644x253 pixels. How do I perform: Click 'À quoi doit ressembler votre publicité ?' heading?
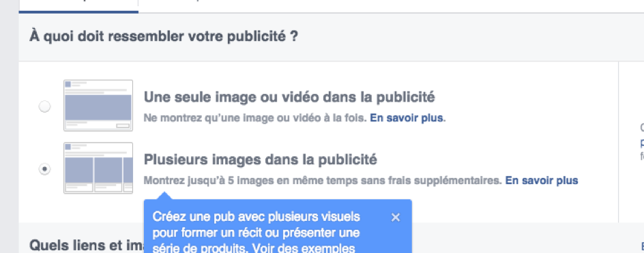point(164,37)
